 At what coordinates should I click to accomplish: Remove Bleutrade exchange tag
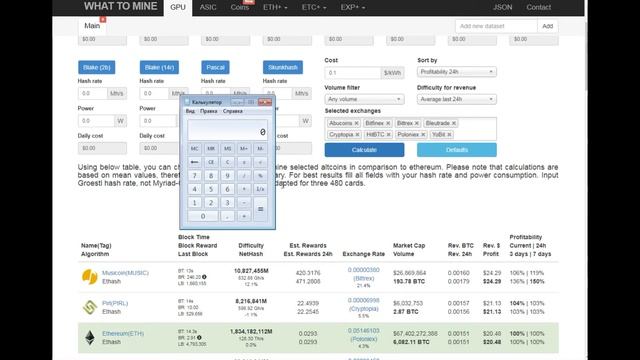click(x=453, y=123)
